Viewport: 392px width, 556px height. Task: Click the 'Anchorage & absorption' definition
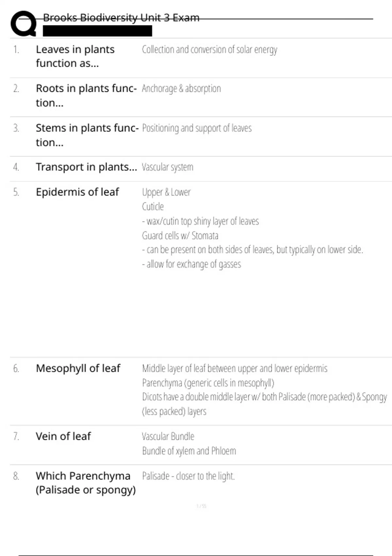pos(181,89)
